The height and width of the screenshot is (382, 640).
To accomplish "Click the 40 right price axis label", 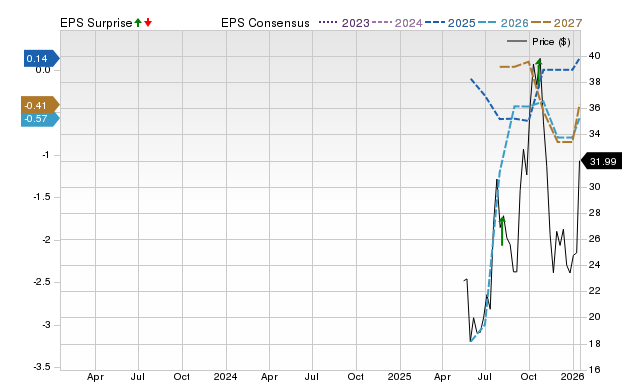I will [x=595, y=56].
